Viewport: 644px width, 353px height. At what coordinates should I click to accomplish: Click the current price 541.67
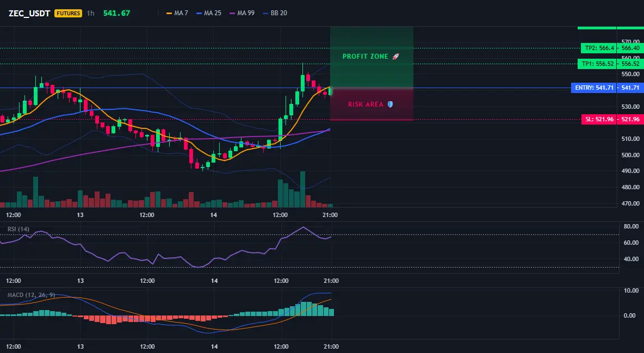pyautogui.click(x=116, y=13)
